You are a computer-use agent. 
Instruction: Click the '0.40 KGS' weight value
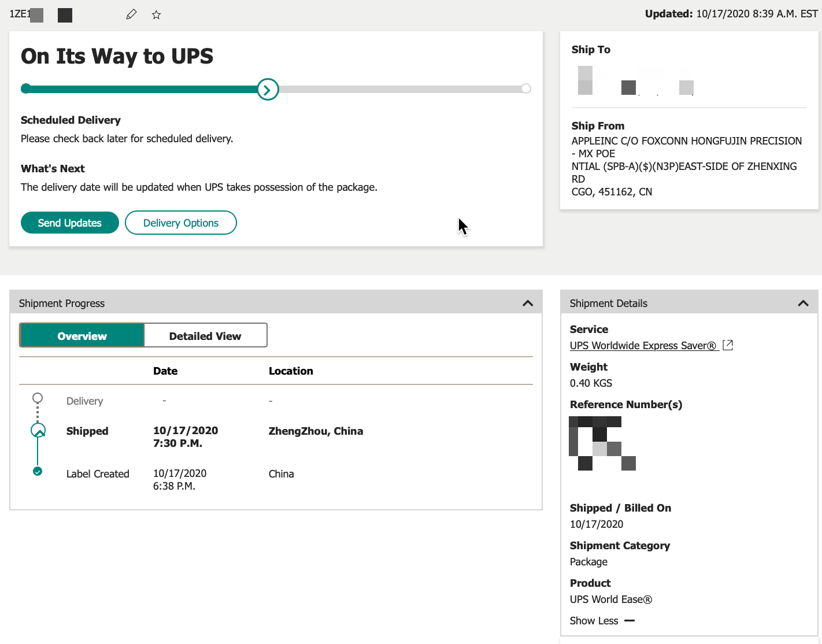click(591, 383)
